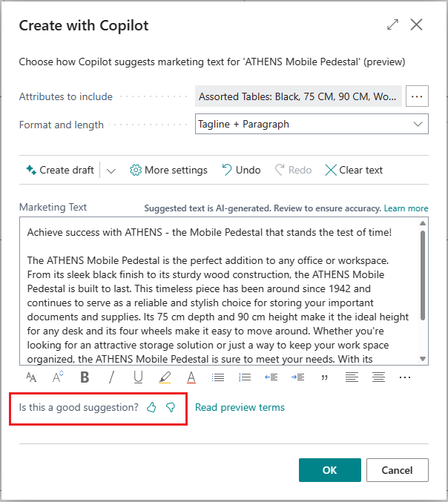This screenshot has width=448, height=502.
Task: Open the Format and length dropdown
Action: pos(312,125)
